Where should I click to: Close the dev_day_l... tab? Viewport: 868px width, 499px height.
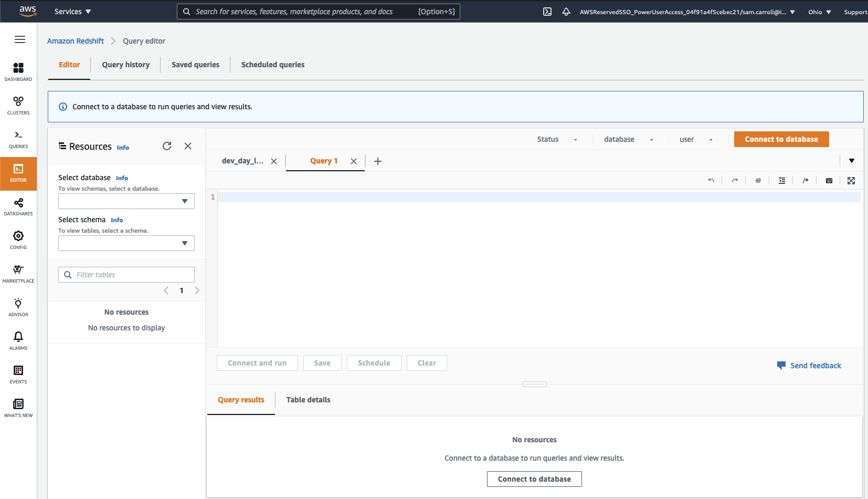(x=274, y=161)
